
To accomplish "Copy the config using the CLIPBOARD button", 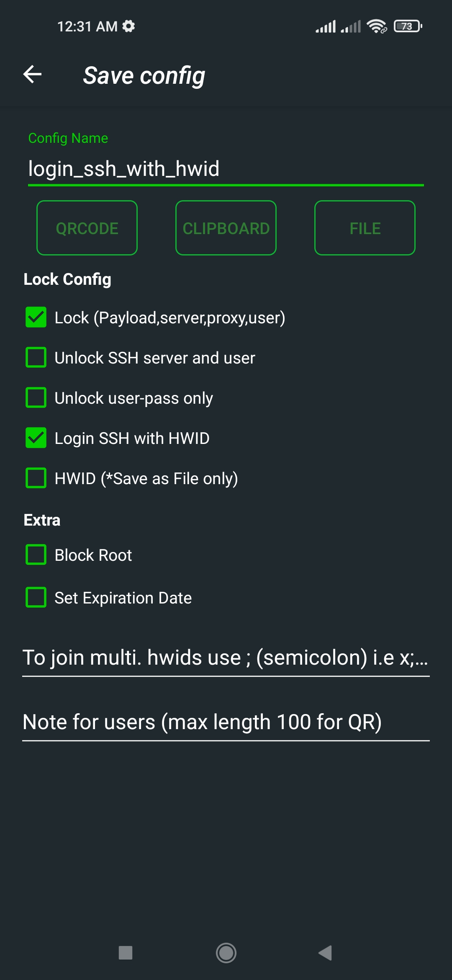I will (x=226, y=228).
